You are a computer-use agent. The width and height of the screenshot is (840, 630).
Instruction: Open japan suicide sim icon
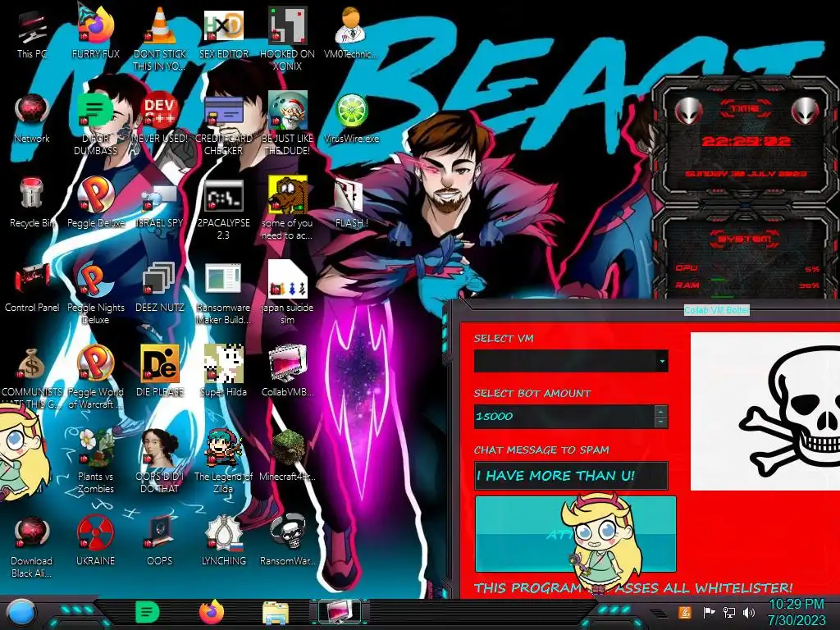tap(287, 293)
